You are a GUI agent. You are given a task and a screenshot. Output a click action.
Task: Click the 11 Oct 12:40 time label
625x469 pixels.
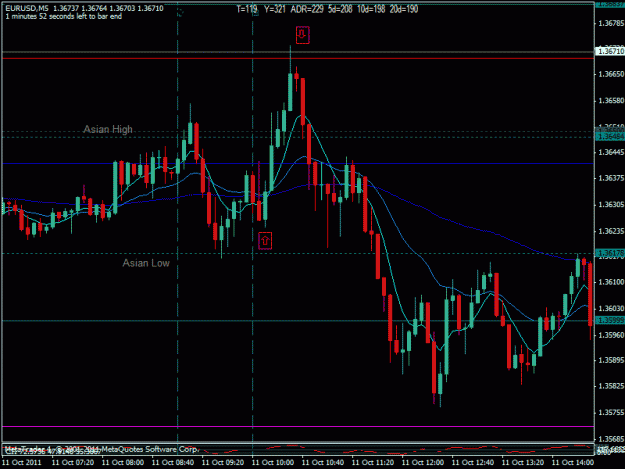(x=473, y=463)
